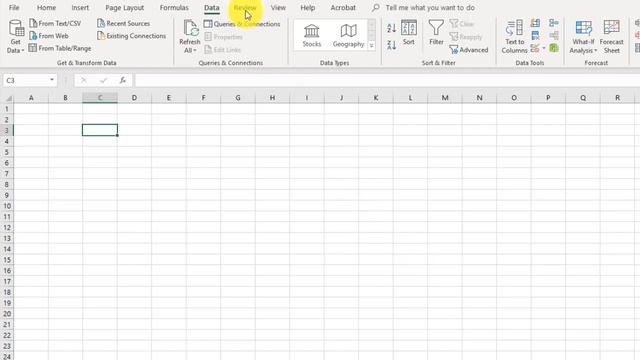
Task: Import data From Web
Action: (49, 36)
